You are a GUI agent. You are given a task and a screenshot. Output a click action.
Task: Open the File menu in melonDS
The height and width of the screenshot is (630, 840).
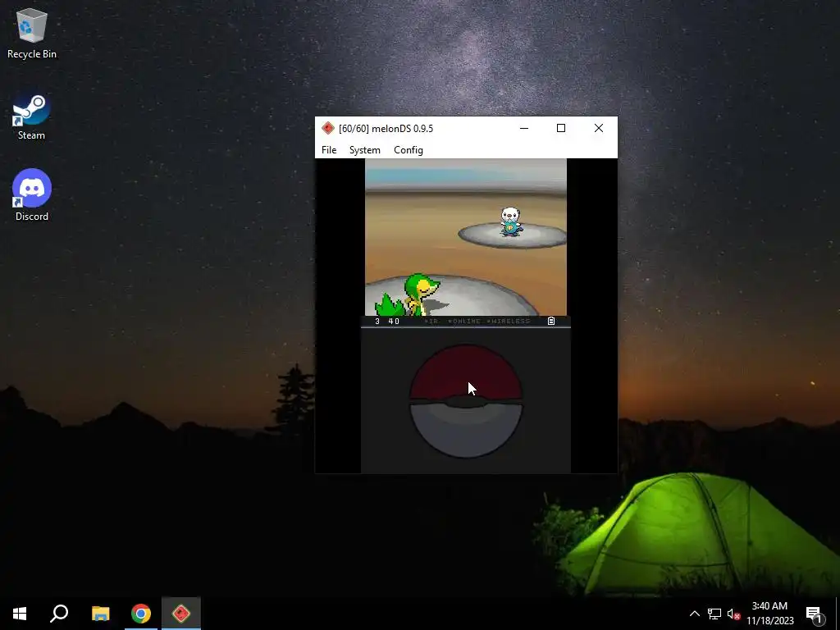(x=328, y=150)
